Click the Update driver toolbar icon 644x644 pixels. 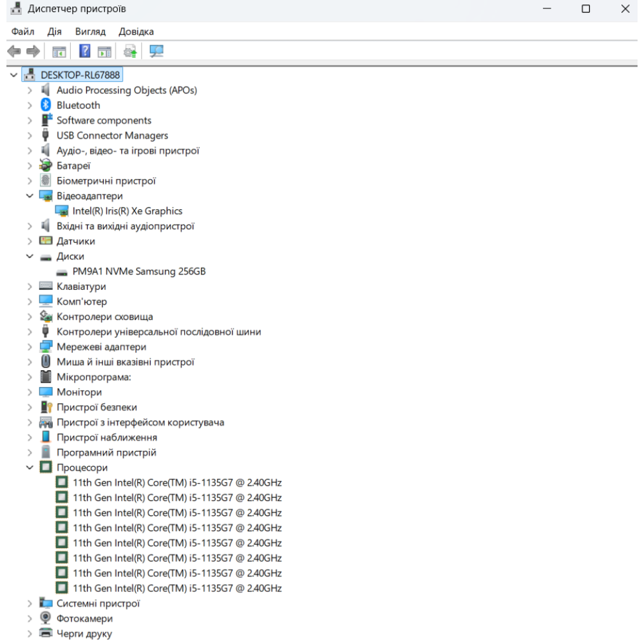pos(130,52)
